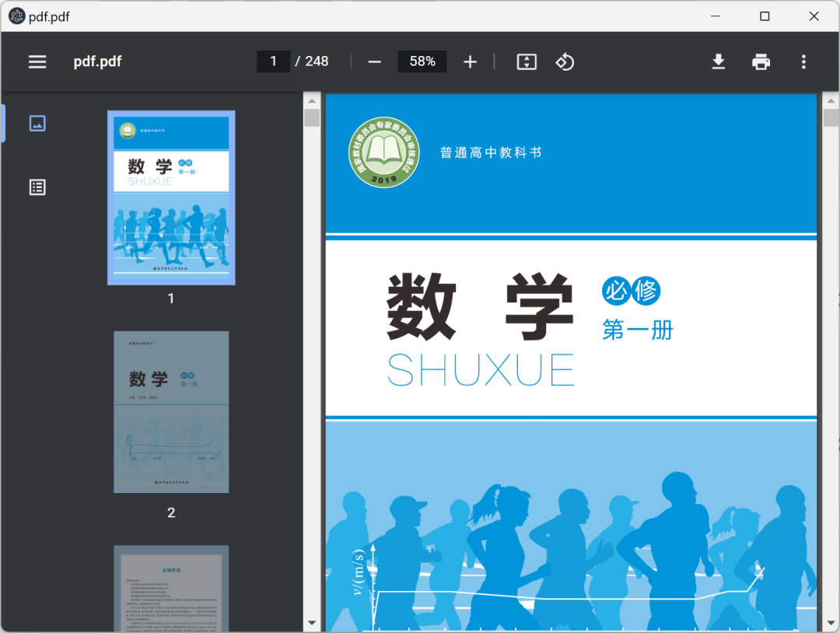Jump to the page 3 thumbnail
840x633 pixels.
pyautogui.click(x=171, y=587)
